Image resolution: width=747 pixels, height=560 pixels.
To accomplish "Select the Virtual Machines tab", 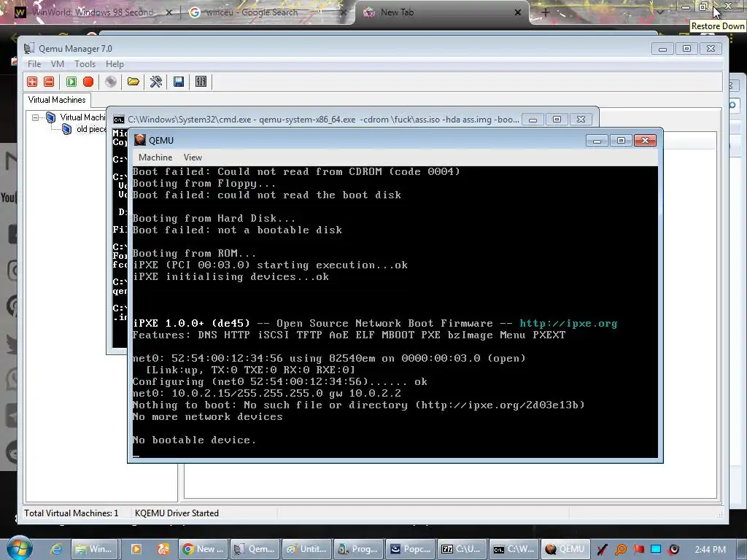I will [x=57, y=100].
